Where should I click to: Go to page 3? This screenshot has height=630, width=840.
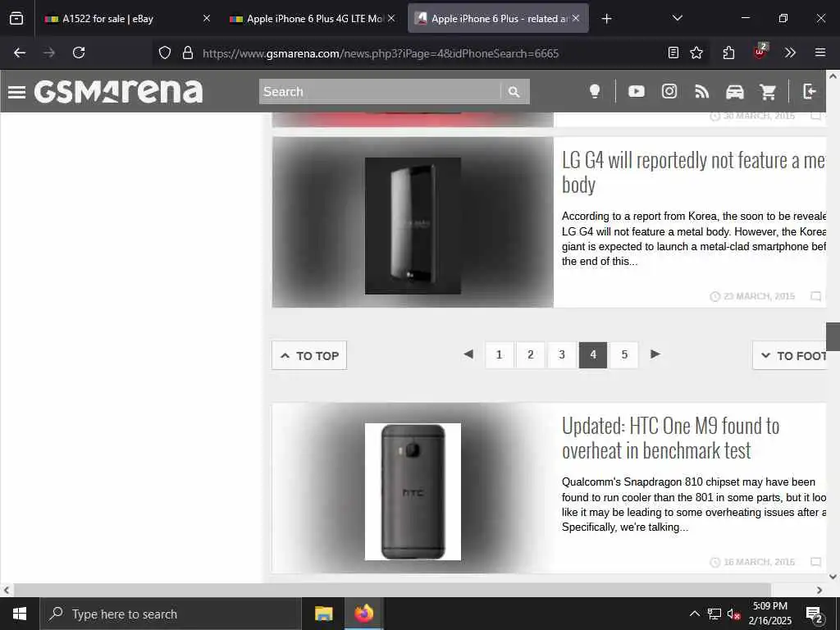tap(561, 354)
